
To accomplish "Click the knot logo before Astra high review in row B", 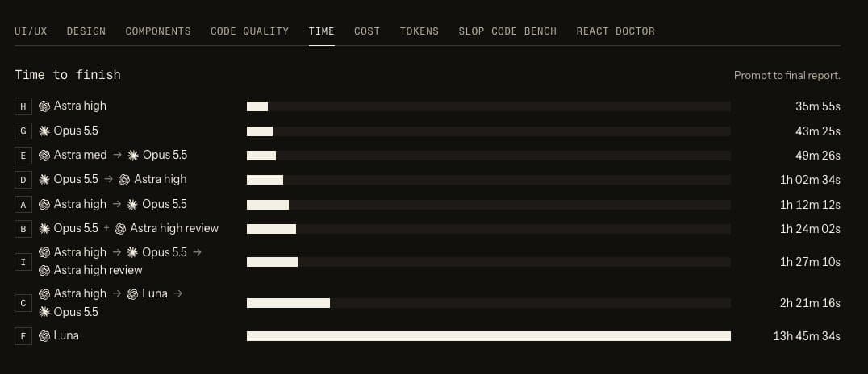I will point(120,229).
